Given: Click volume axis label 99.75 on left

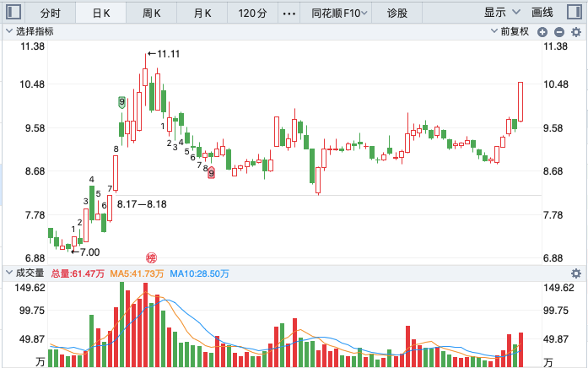Looking at the screenshot, I should (x=31, y=311).
